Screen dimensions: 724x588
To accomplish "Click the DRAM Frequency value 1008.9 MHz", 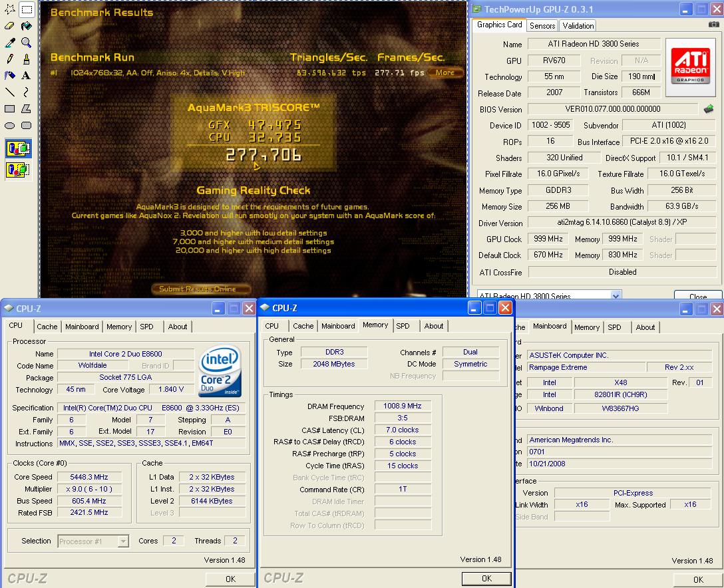I will tap(402, 406).
